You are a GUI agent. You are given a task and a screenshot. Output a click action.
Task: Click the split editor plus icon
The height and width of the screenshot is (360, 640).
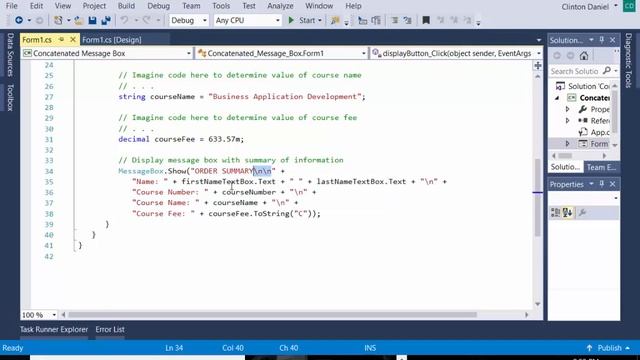(538, 66)
